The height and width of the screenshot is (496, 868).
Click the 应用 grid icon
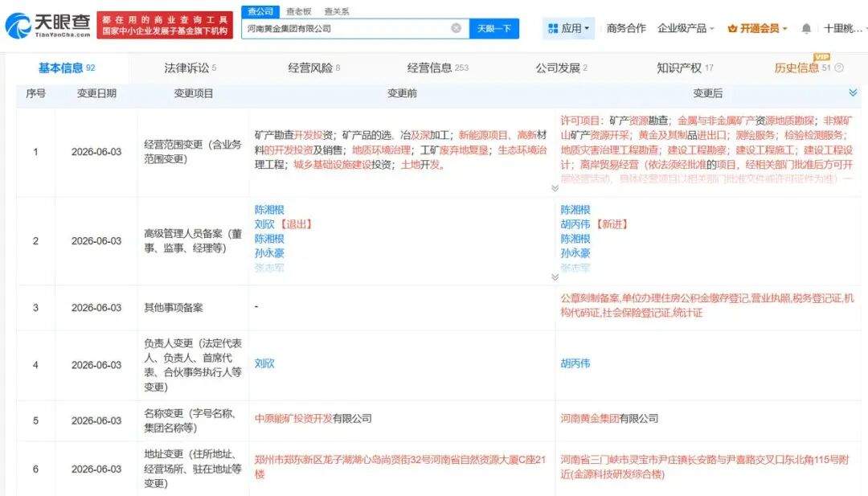(x=552, y=28)
